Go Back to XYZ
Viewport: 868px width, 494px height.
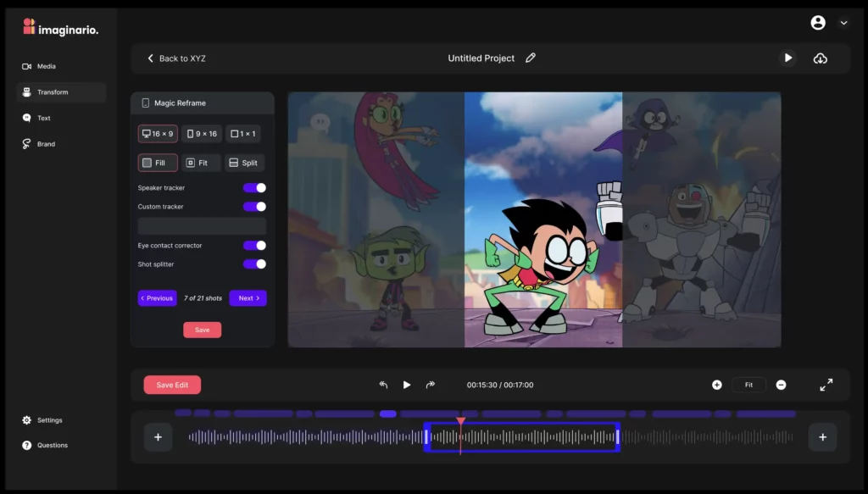point(176,58)
